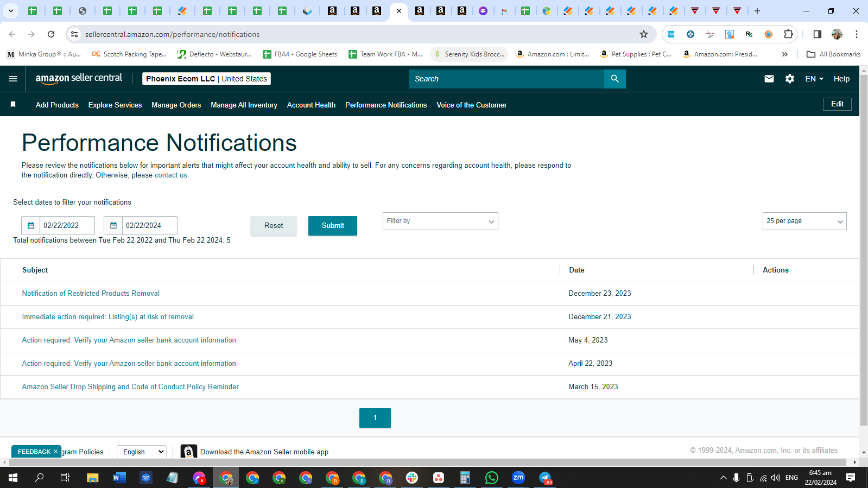Open the buyer messages mail icon

point(769,79)
